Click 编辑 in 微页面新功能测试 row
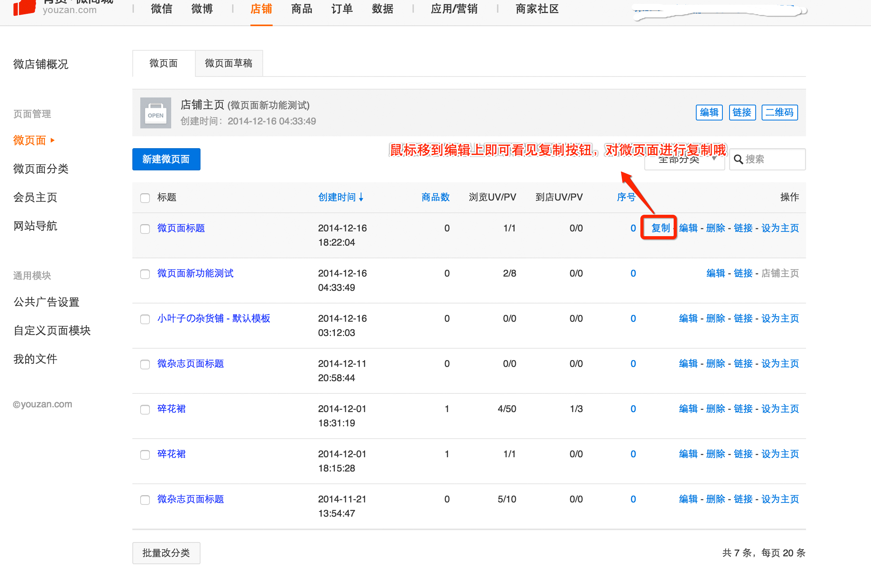The image size is (871, 588). (716, 273)
